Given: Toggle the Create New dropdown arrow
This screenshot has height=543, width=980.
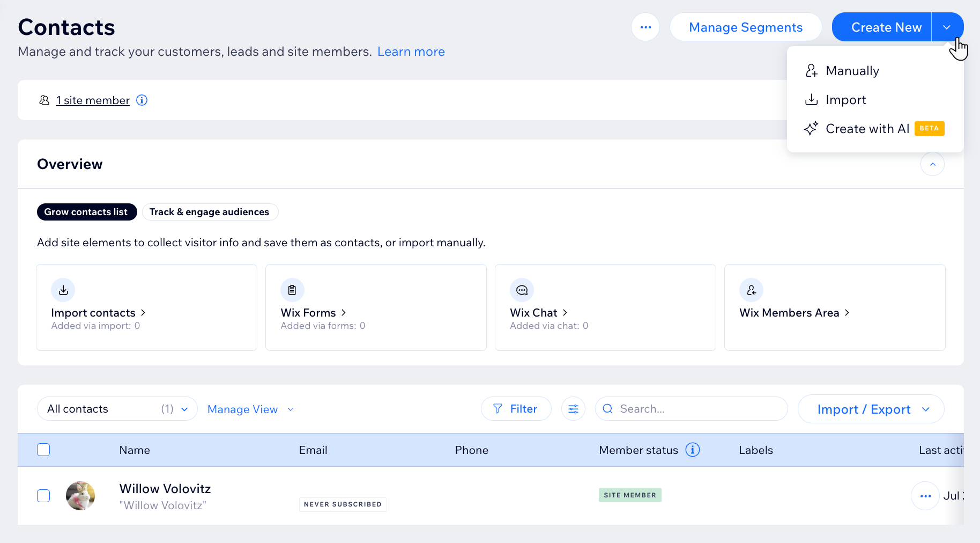Looking at the screenshot, I should pos(947,27).
